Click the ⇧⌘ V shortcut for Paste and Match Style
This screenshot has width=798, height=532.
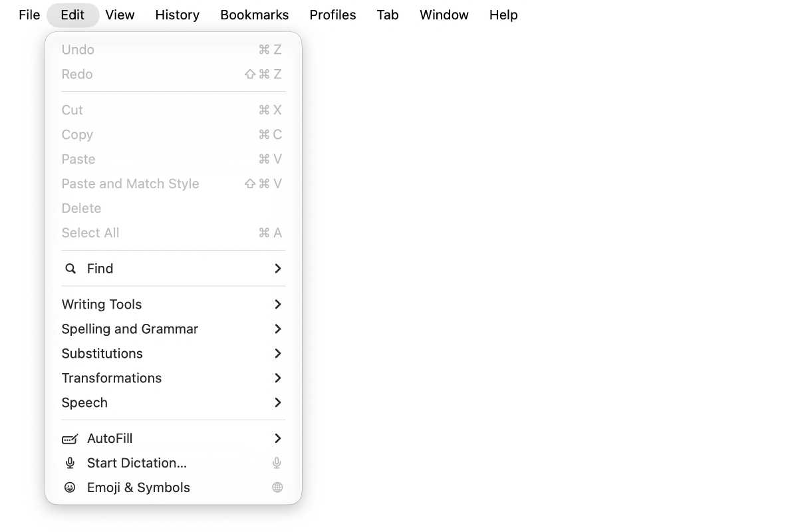click(263, 184)
